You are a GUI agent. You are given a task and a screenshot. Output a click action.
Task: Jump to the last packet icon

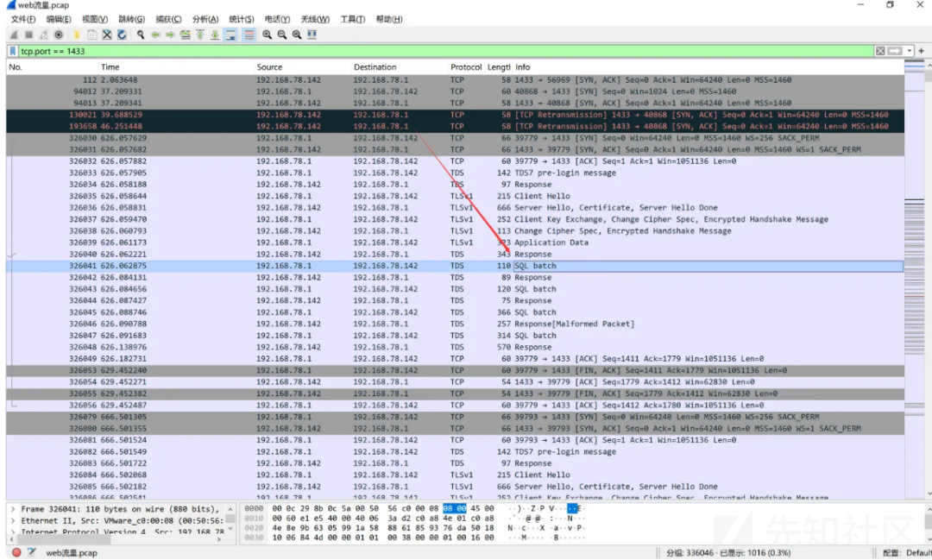click(215, 35)
